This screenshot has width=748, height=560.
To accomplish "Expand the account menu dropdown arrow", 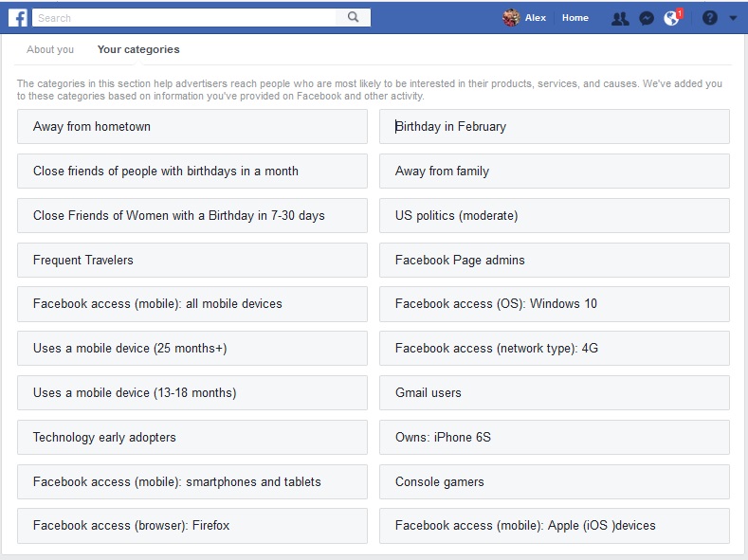I will point(733,18).
